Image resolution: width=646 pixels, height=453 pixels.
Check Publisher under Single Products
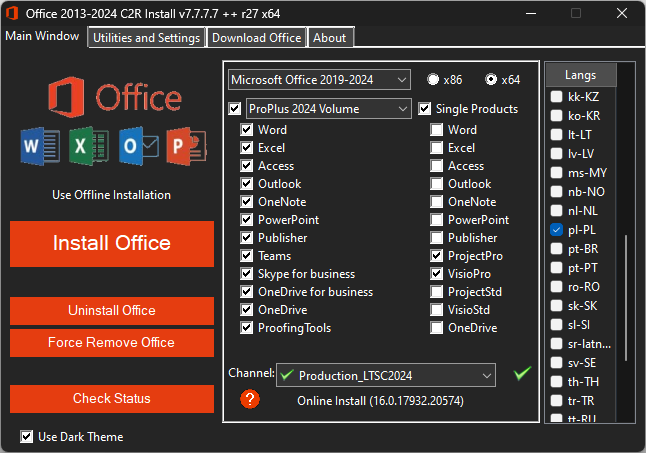point(436,238)
